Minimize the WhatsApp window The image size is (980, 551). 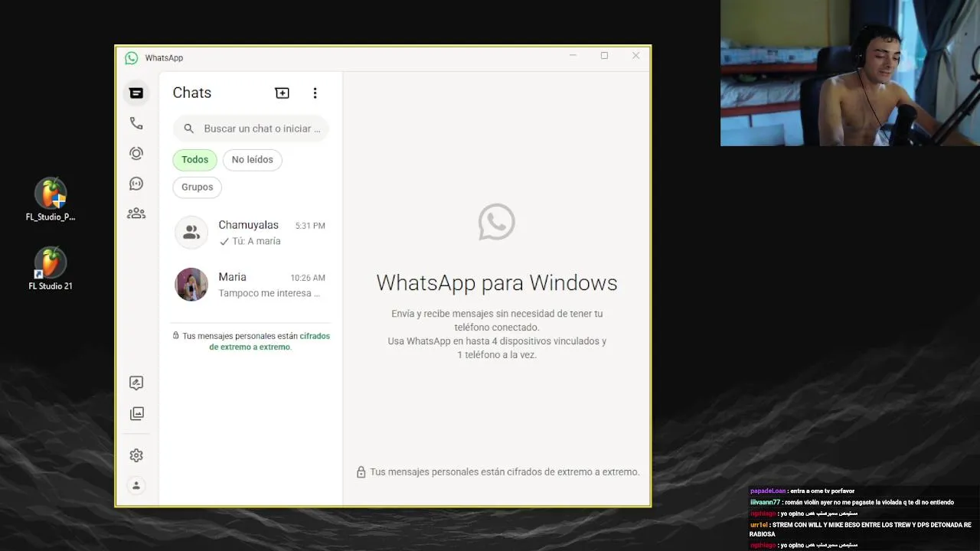click(573, 56)
